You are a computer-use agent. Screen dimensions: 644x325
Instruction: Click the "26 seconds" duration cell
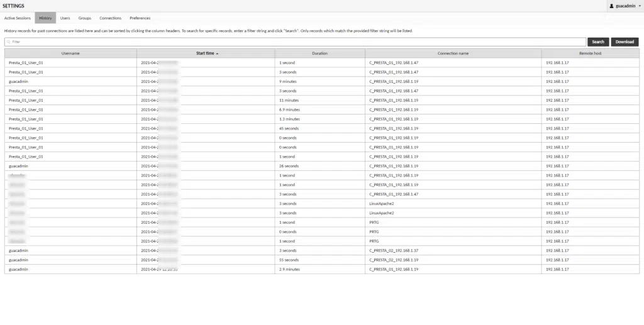pos(320,166)
